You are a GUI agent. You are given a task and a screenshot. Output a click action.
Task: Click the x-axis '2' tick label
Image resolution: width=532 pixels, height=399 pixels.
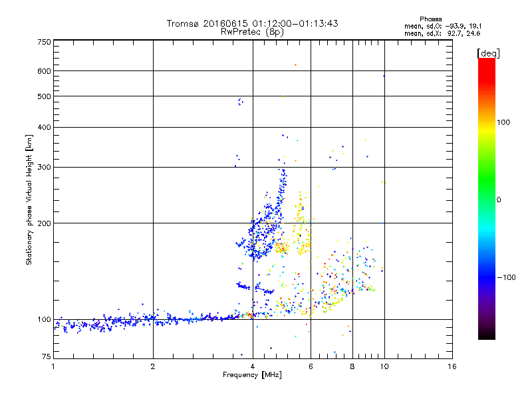coord(153,366)
